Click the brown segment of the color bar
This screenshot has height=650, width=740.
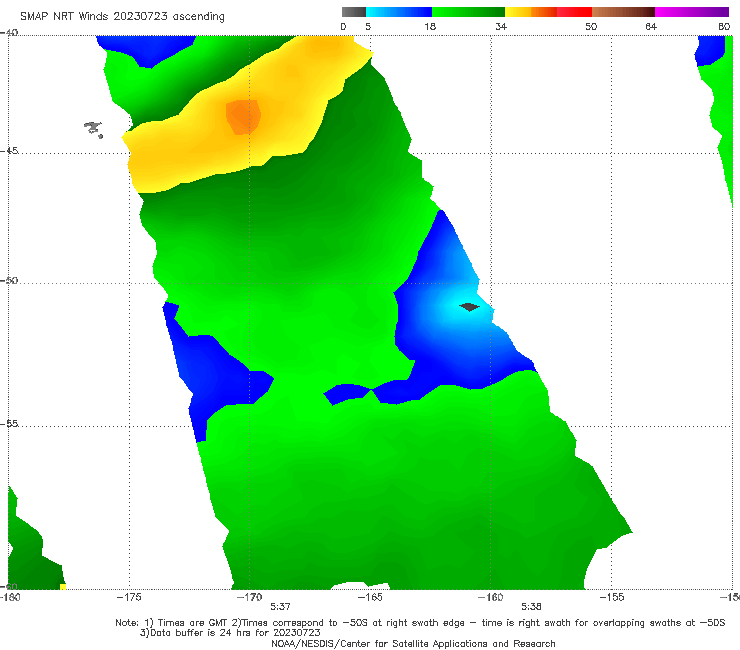pos(623,12)
